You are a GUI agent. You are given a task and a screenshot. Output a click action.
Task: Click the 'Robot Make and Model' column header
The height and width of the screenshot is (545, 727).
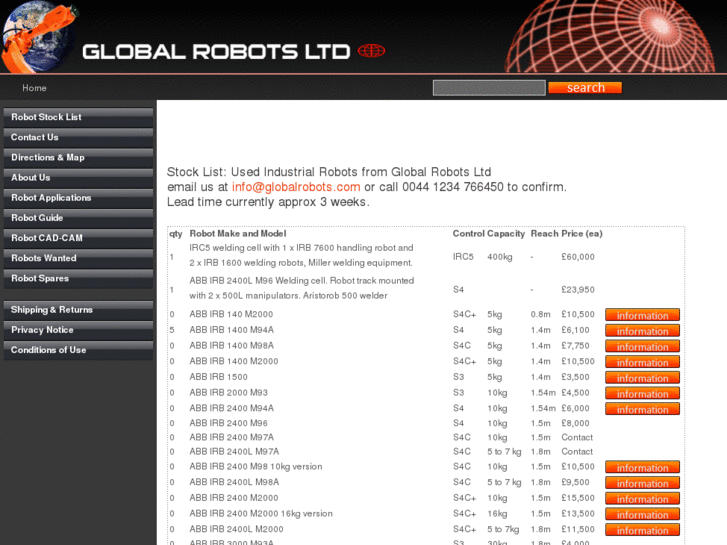click(238, 234)
